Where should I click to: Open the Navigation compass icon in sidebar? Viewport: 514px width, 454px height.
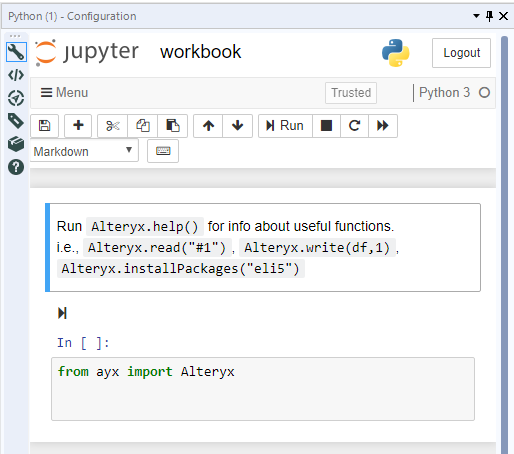pyautogui.click(x=16, y=98)
